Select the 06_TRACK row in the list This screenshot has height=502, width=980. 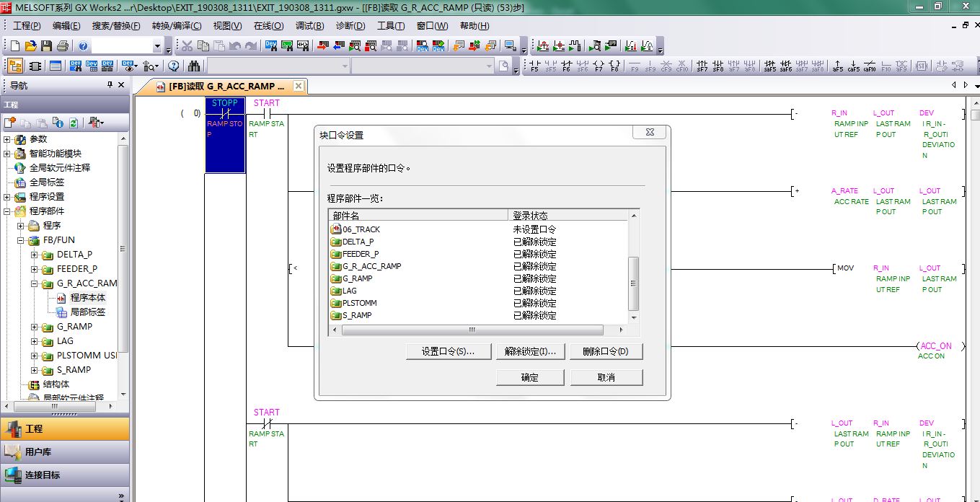[361, 229]
